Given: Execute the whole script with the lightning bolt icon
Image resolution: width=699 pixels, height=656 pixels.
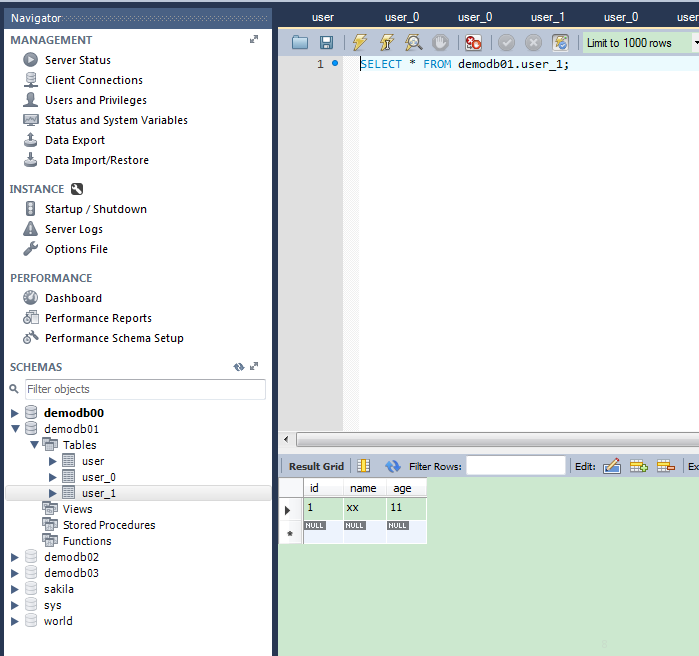Looking at the screenshot, I should coord(359,43).
